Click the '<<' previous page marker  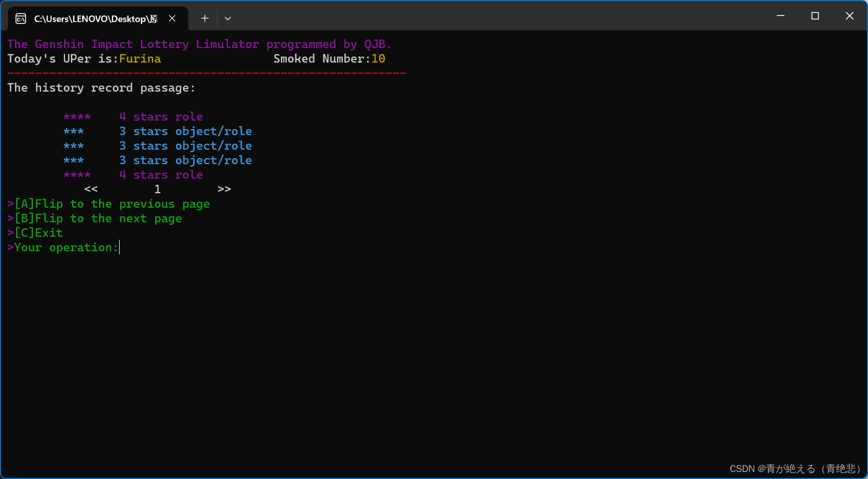tap(91, 189)
